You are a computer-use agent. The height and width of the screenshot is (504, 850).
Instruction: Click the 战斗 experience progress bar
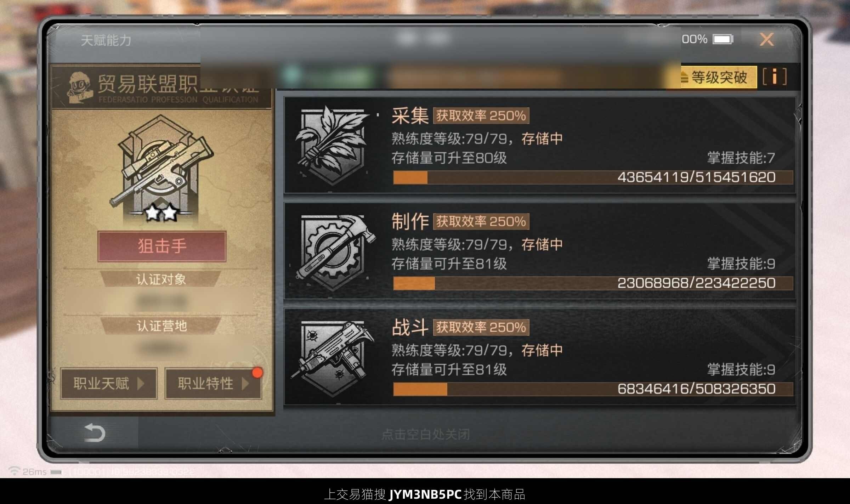point(593,389)
